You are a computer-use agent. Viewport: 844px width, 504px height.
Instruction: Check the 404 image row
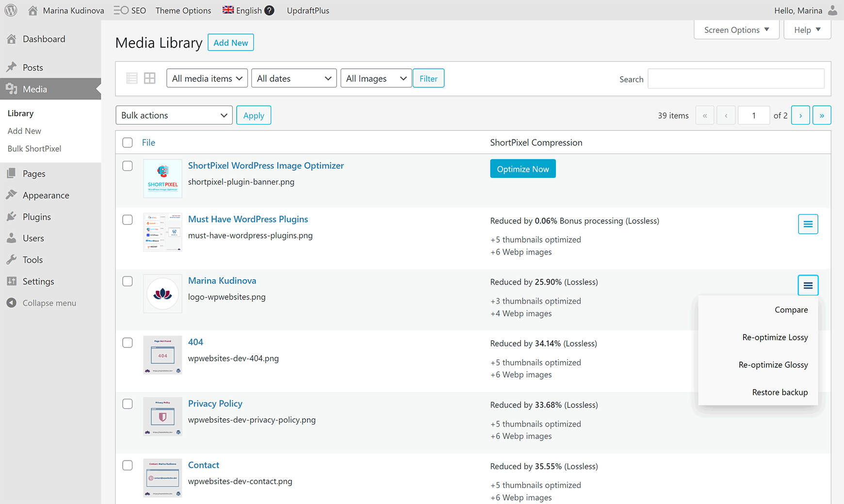(x=128, y=343)
